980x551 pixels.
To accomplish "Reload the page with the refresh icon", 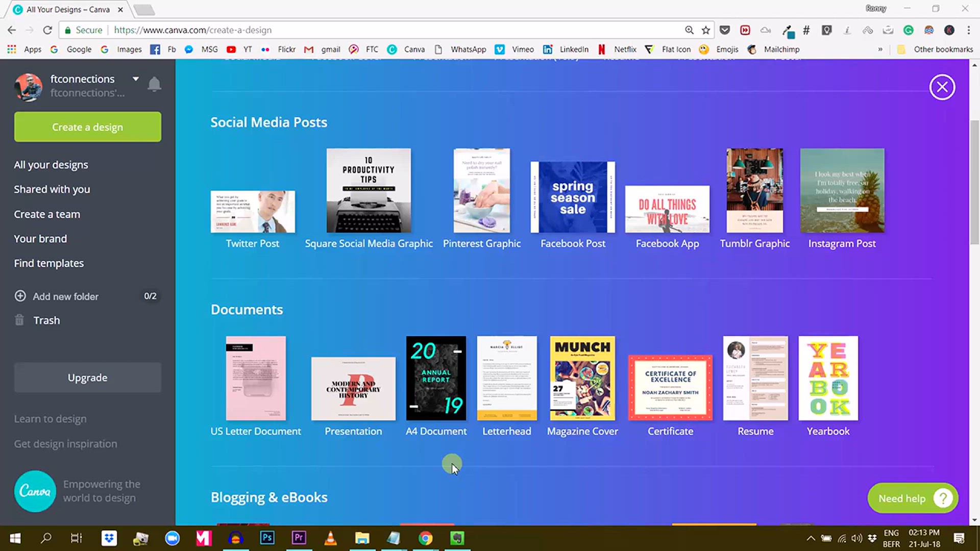I will tap(47, 30).
